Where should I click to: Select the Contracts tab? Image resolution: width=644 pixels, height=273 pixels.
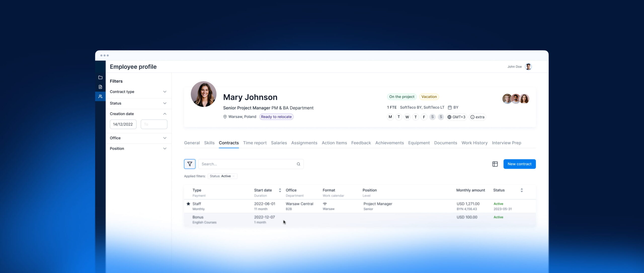(229, 143)
